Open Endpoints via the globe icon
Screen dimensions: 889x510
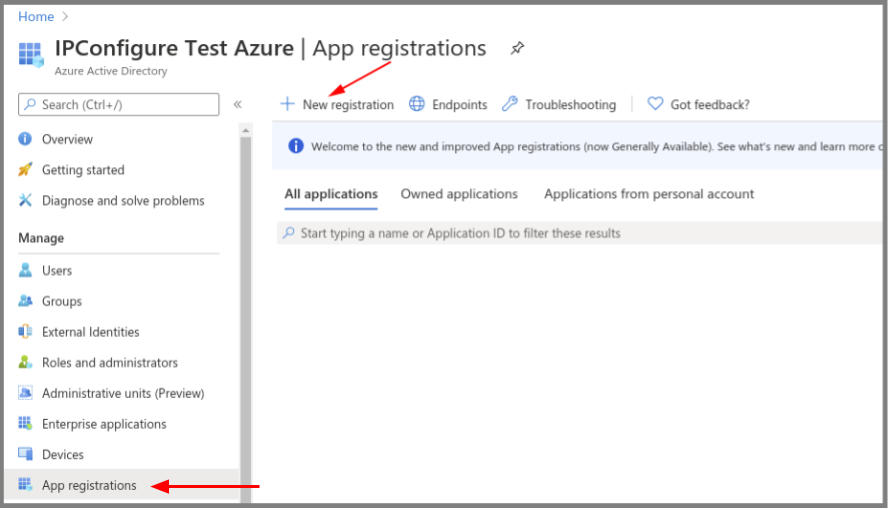point(417,104)
